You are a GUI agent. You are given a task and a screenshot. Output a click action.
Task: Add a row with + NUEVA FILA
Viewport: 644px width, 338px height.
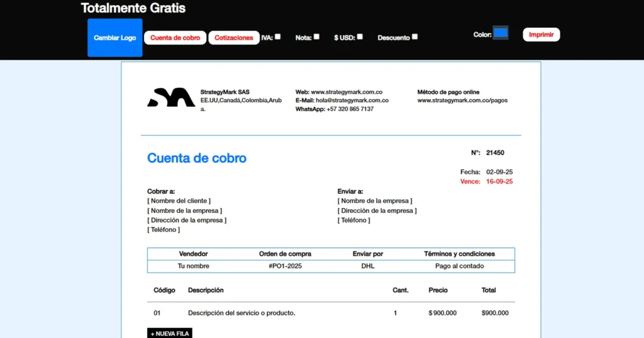point(170,333)
